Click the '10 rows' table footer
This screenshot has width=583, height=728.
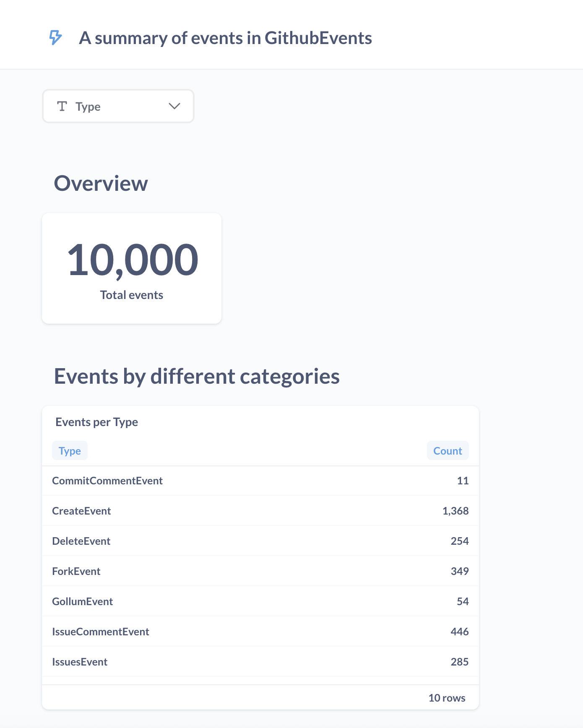click(447, 698)
